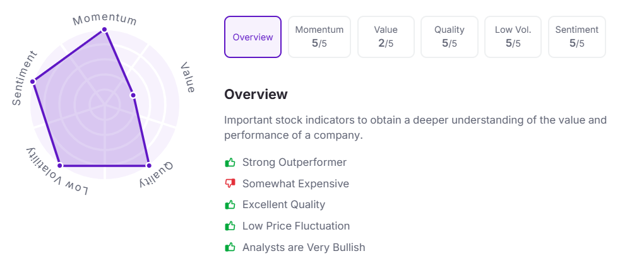The height and width of the screenshot is (280, 644).
Task: Switch to the Sentiment 5/5 tab
Action: [576, 37]
